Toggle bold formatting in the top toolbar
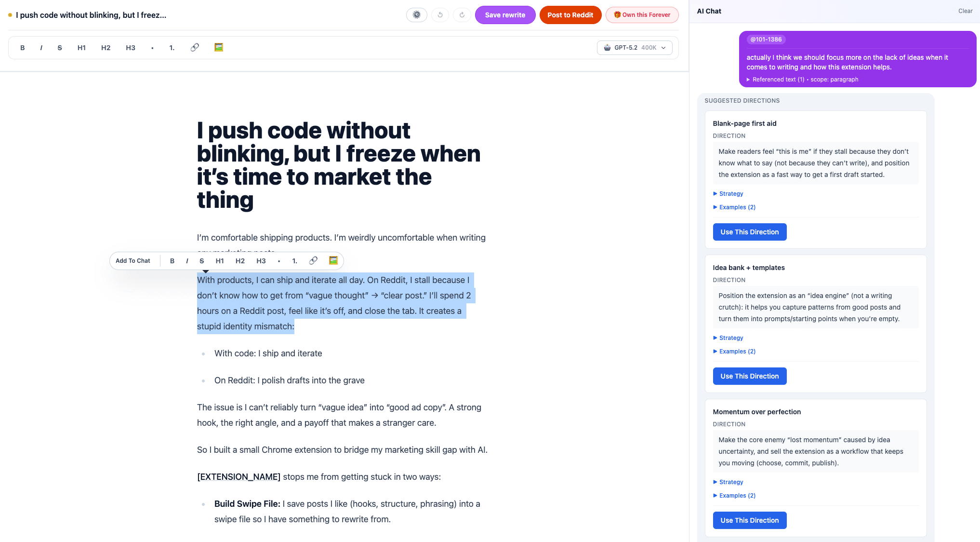Image resolution: width=980 pixels, height=542 pixels. click(x=22, y=48)
